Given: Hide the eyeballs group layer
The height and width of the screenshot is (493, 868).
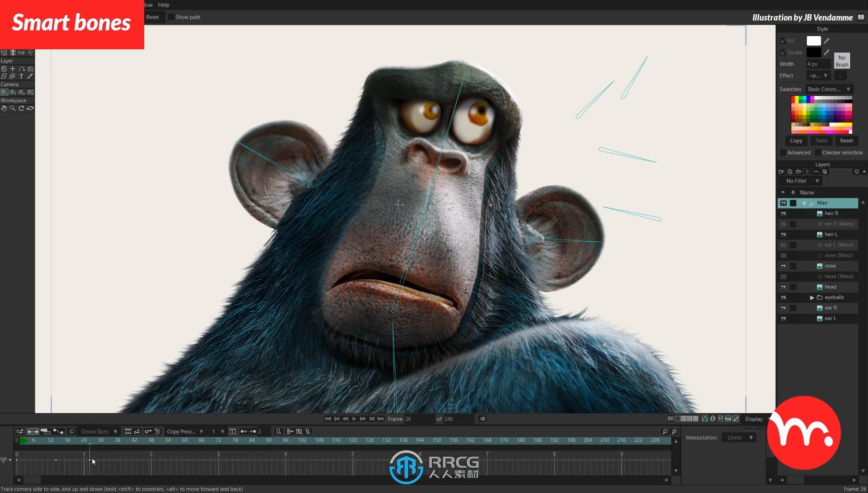Looking at the screenshot, I should click(783, 298).
